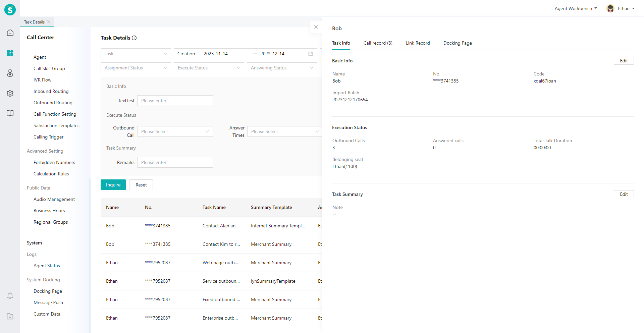Open Agent in Call Center menu
This screenshot has height=333, width=644.
tap(40, 57)
